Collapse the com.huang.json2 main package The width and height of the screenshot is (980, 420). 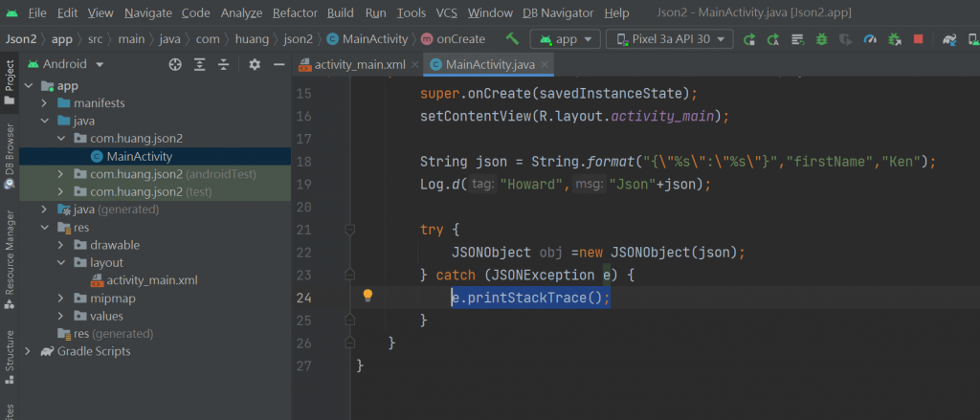pos(61,138)
